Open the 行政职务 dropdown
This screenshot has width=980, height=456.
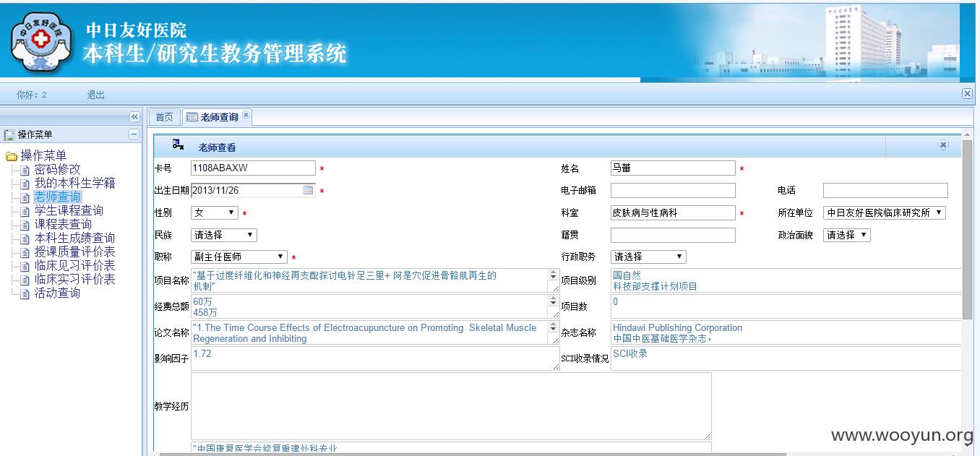click(648, 257)
